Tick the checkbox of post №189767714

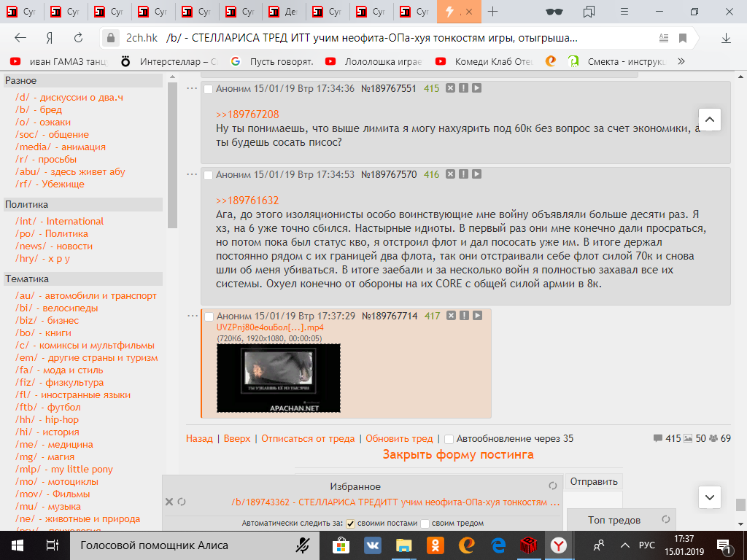click(x=209, y=316)
